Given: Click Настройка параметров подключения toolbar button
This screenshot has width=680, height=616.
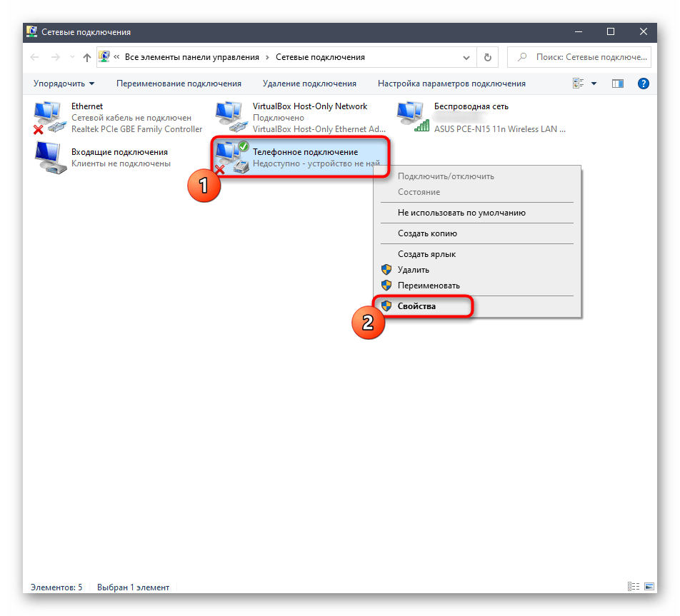Looking at the screenshot, I should point(451,84).
